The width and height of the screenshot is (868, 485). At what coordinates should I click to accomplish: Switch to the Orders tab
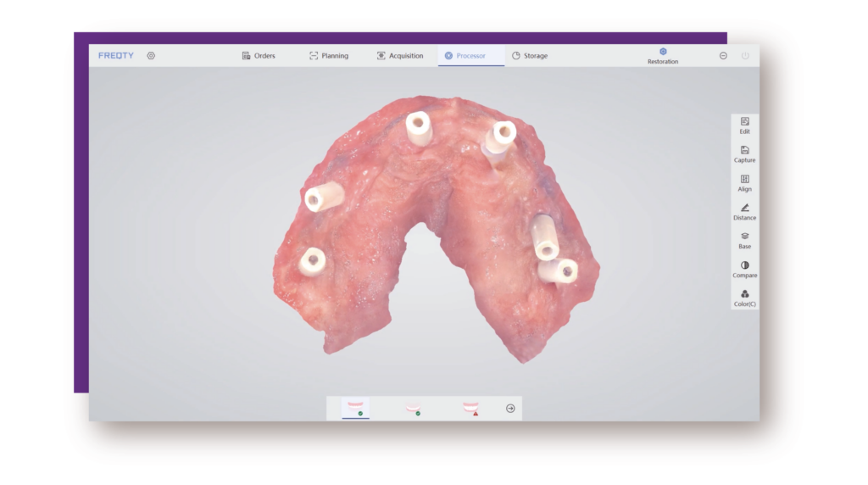pos(259,55)
